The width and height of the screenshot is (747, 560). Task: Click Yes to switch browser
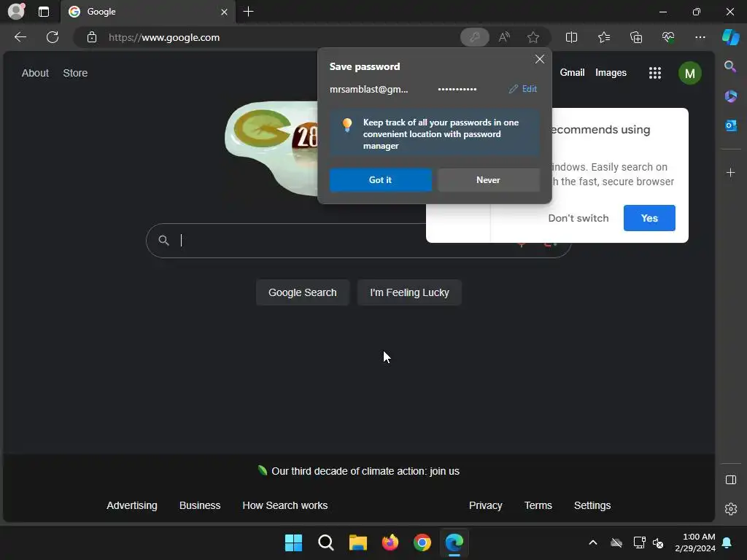click(x=649, y=218)
